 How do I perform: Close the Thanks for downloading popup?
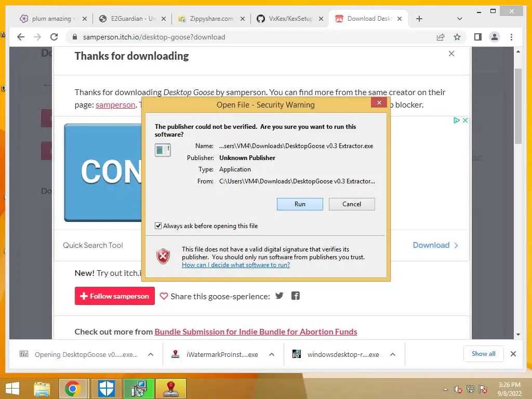pyautogui.click(x=451, y=54)
